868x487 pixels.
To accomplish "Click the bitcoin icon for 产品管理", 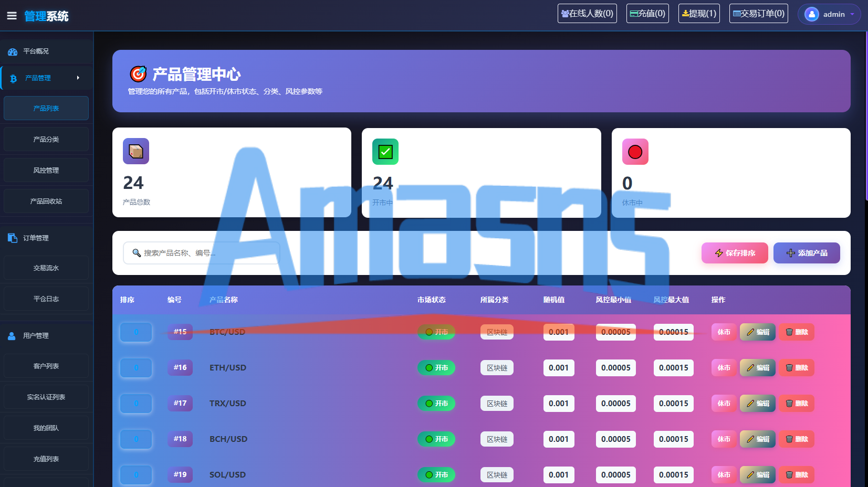I will (x=14, y=78).
